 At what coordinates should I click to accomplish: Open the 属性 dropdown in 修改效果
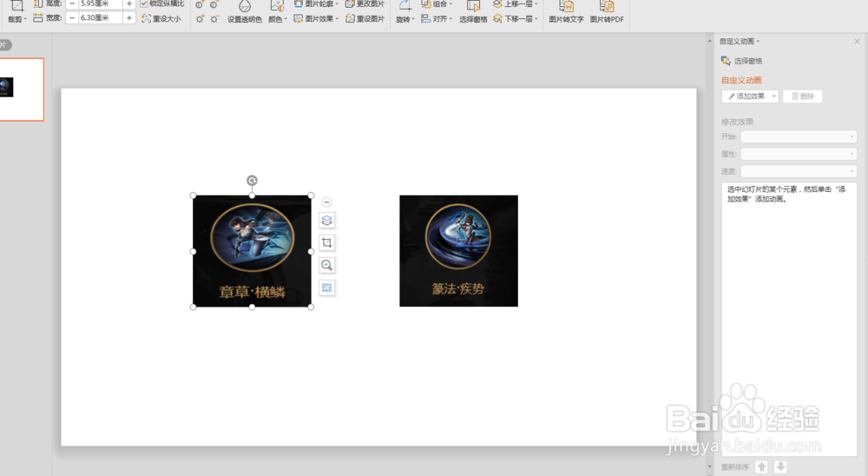(x=799, y=154)
